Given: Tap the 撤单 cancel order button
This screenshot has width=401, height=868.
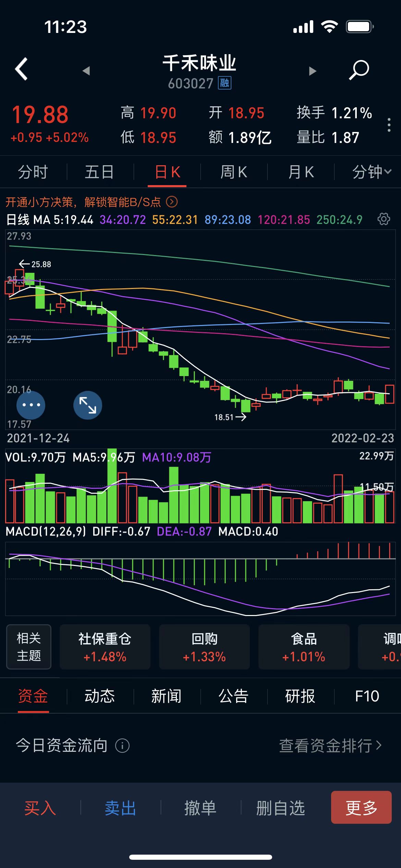Looking at the screenshot, I should coord(200,808).
